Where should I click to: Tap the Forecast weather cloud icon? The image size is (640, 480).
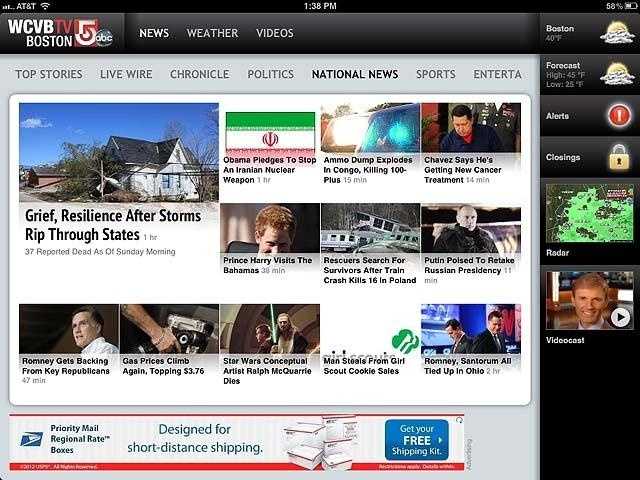[616, 74]
